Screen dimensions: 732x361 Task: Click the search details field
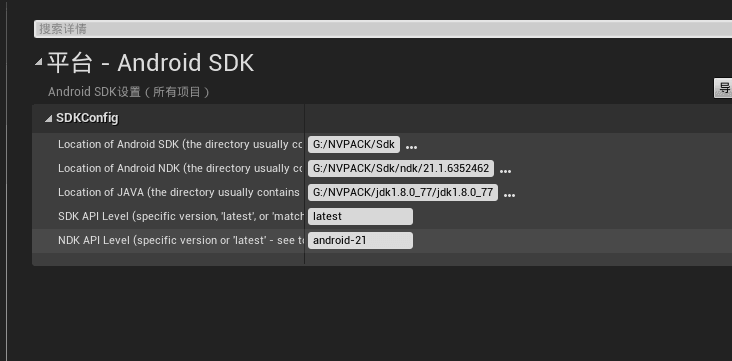383,28
